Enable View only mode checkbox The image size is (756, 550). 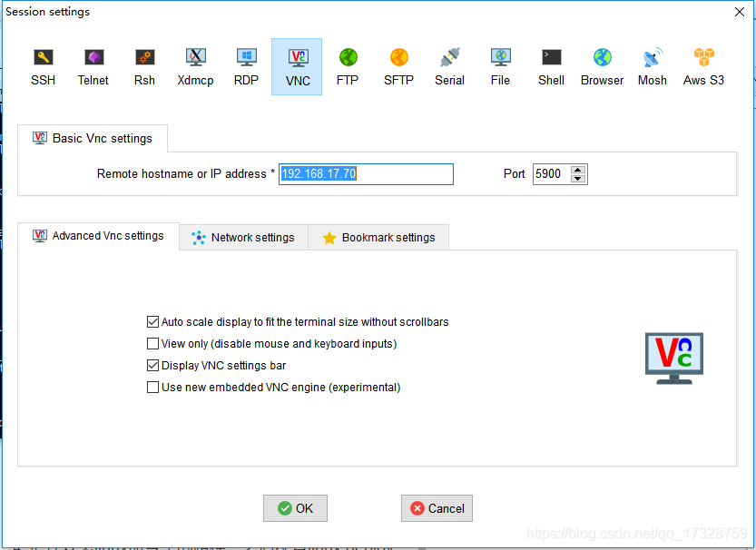coord(152,344)
